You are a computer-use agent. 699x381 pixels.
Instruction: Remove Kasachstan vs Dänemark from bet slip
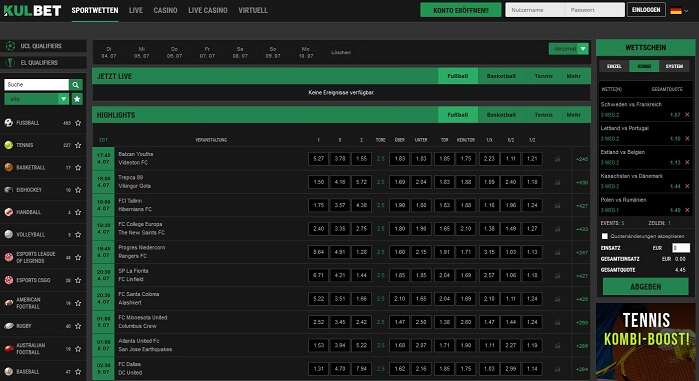(x=687, y=186)
